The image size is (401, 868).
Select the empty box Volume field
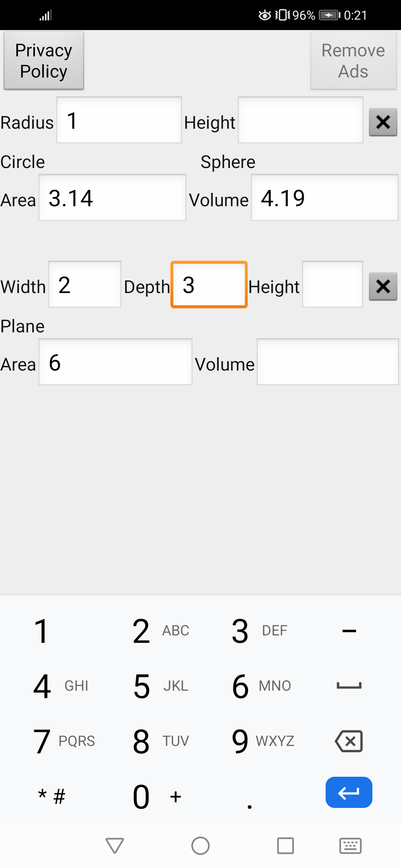point(327,362)
